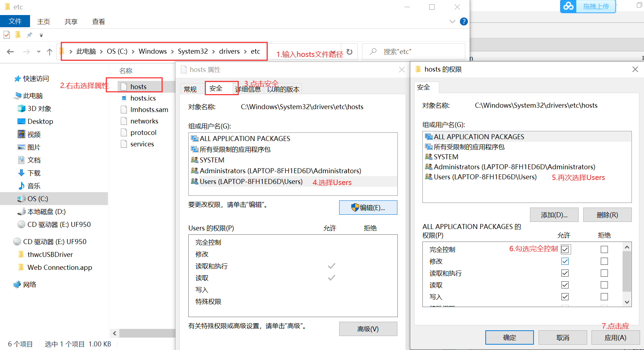Click OK in hosts permissions dialog
644x350 pixels.
pyautogui.click(x=509, y=337)
